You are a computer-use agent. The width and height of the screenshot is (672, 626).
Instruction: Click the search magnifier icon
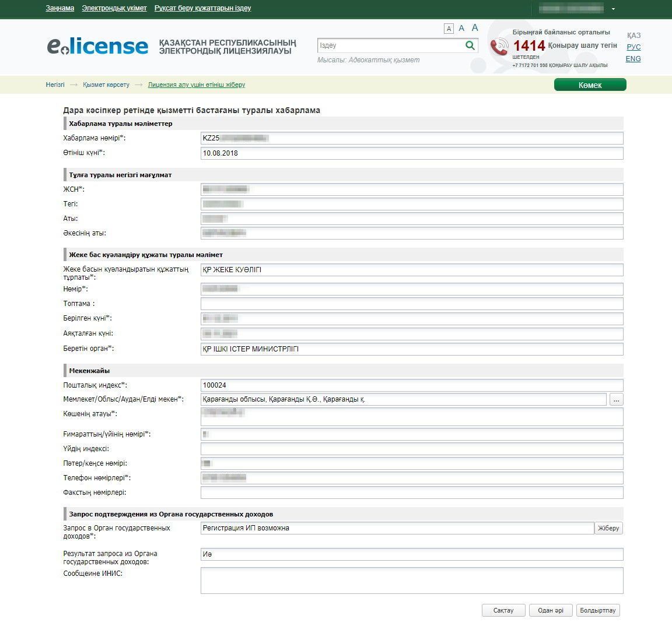(470, 45)
